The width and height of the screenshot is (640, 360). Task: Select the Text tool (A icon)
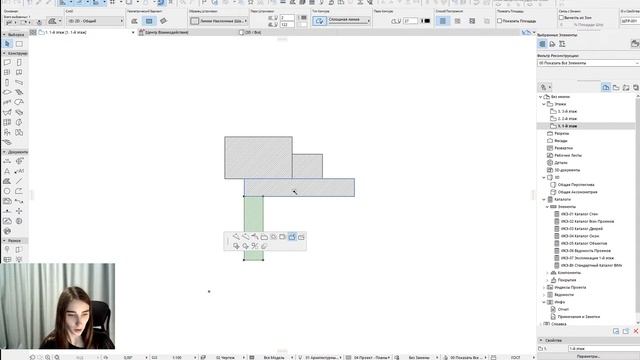[7, 171]
